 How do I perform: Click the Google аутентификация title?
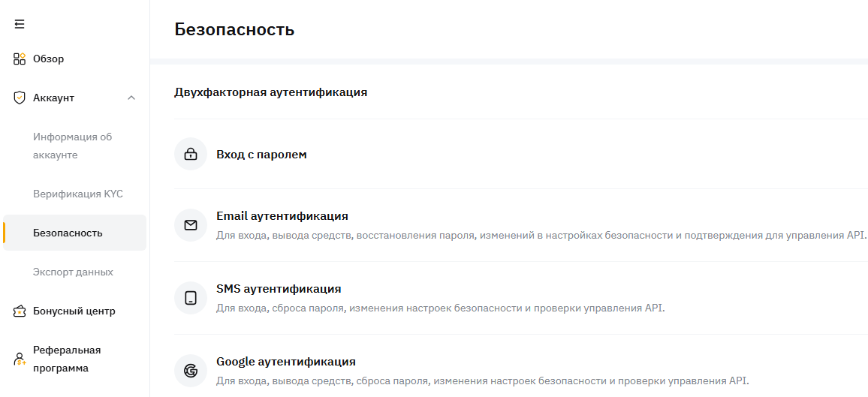285,362
